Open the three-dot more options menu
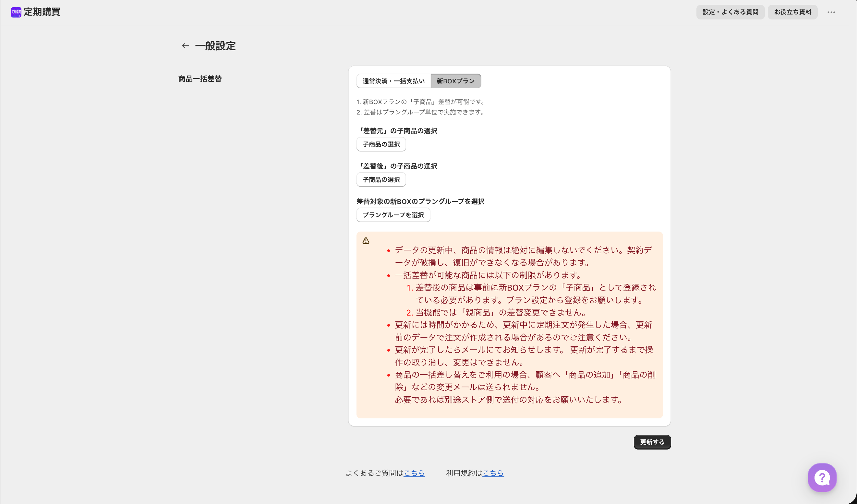 tap(831, 12)
